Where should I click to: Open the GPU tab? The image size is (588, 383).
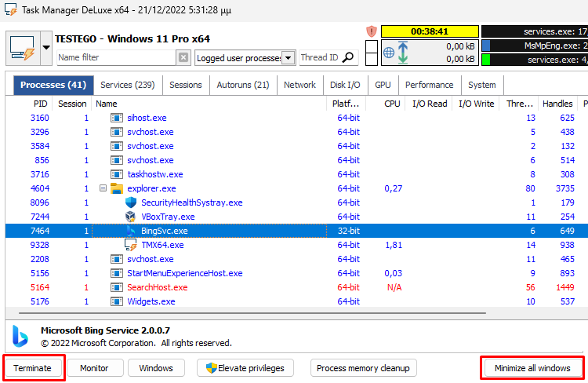point(383,85)
